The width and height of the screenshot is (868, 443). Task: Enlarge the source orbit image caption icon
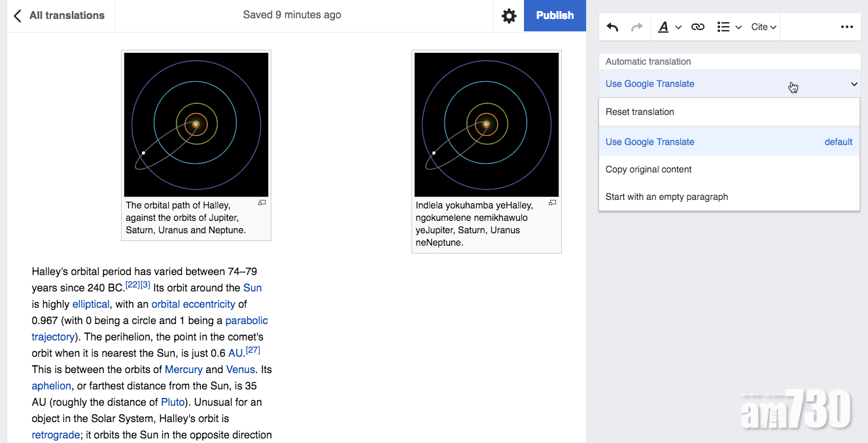[x=262, y=203]
